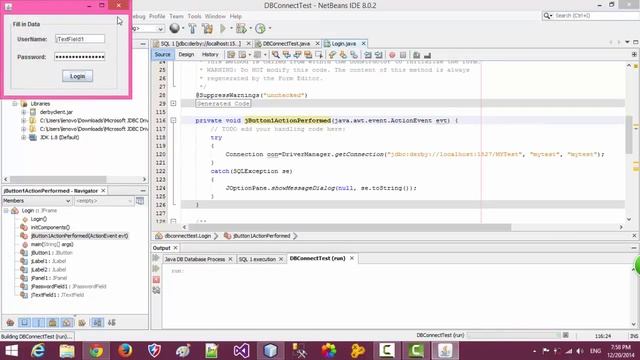640x360 pixels.
Task: Focus the UserName text field
Action: point(80,39)
